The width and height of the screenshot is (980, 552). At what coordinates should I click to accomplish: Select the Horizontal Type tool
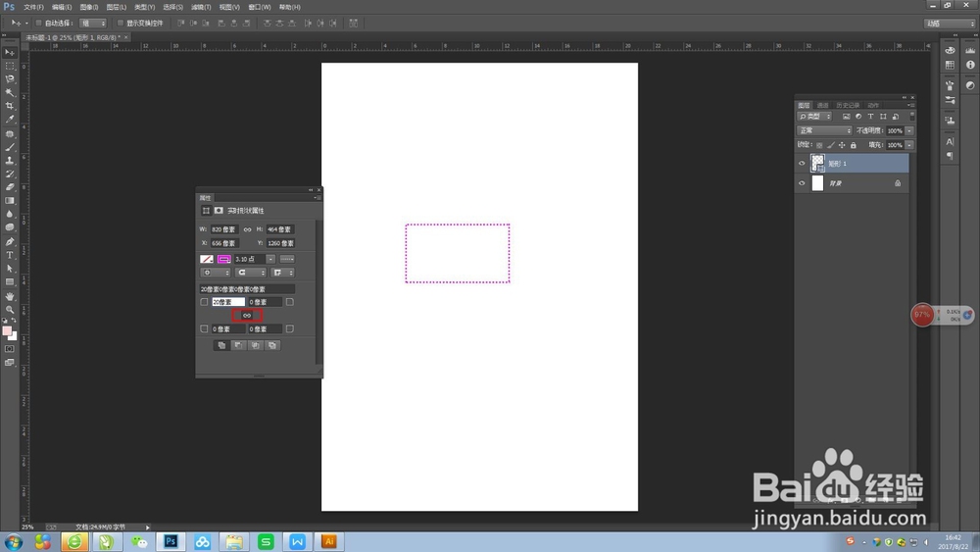click(10, 255)
